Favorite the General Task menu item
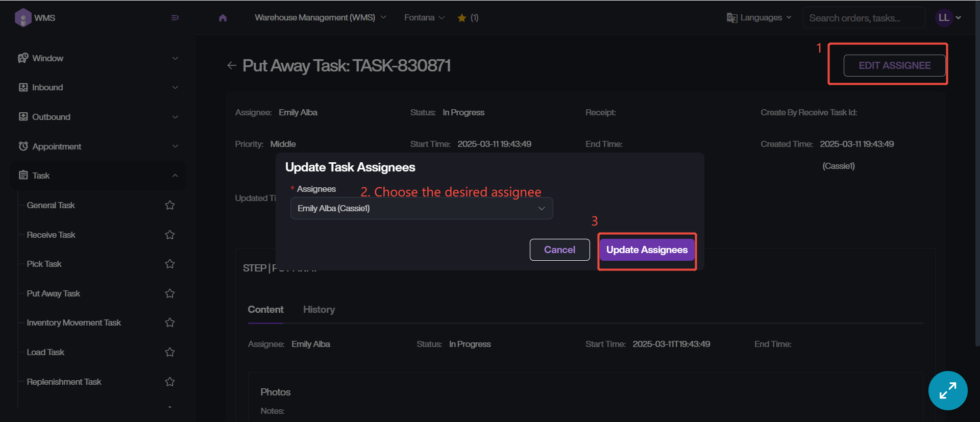 click(x=170, y=205)
